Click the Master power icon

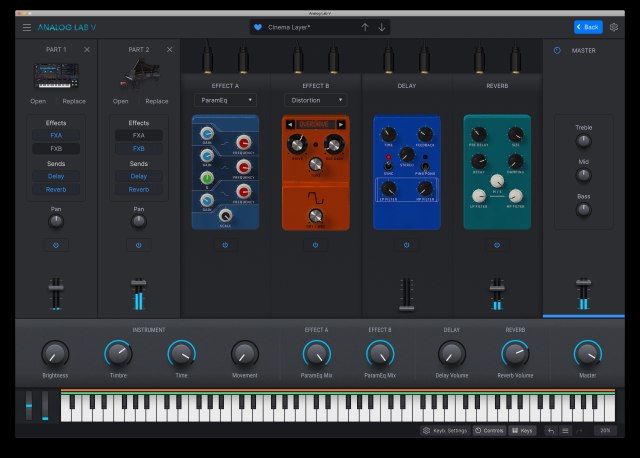557,51
